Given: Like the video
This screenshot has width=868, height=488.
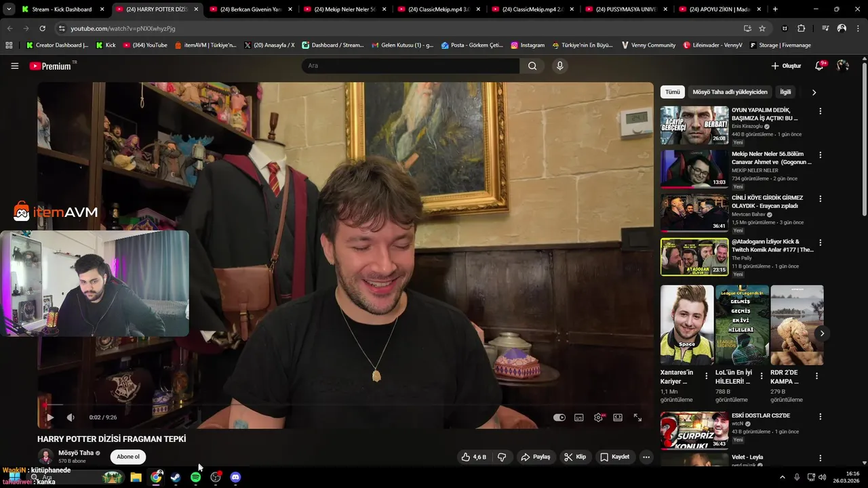Looking at the screenshot, I should pyautogui.click(x=474, y=457).
